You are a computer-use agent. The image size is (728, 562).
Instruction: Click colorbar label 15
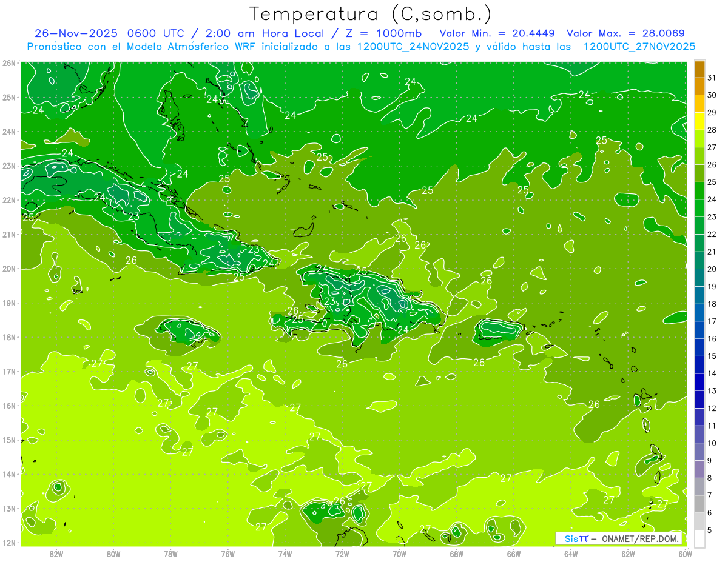pyautogui.click(x=712, y=356)
